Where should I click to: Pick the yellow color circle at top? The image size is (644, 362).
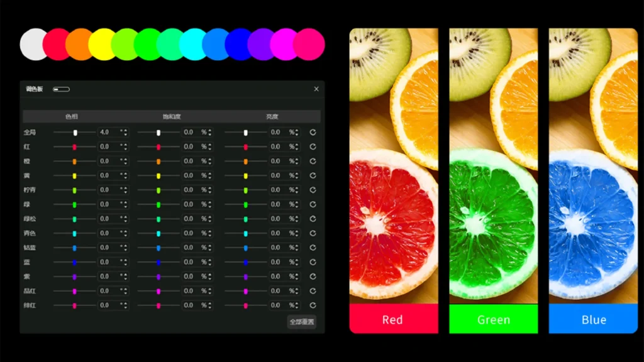(102, 45)
